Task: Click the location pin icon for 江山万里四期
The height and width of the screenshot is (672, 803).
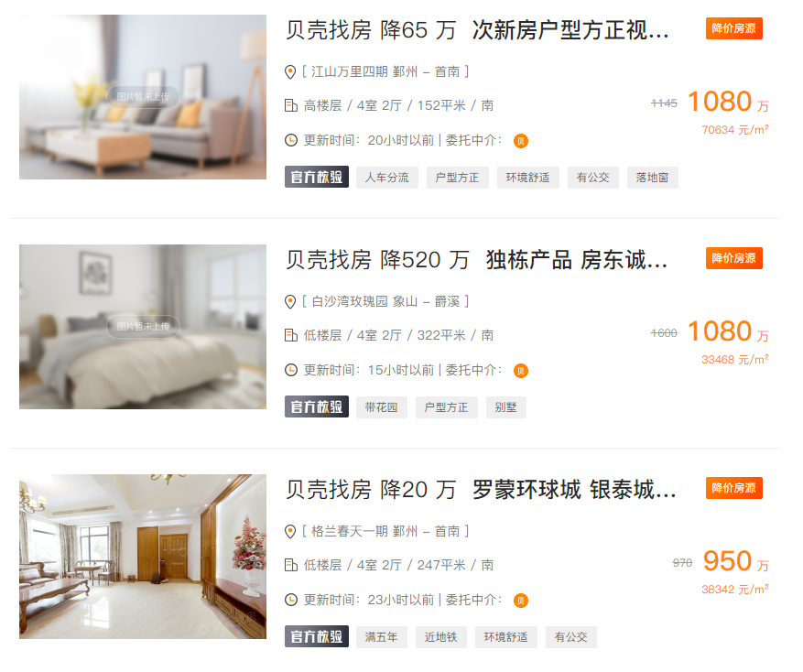Action: tap(290, 72)
